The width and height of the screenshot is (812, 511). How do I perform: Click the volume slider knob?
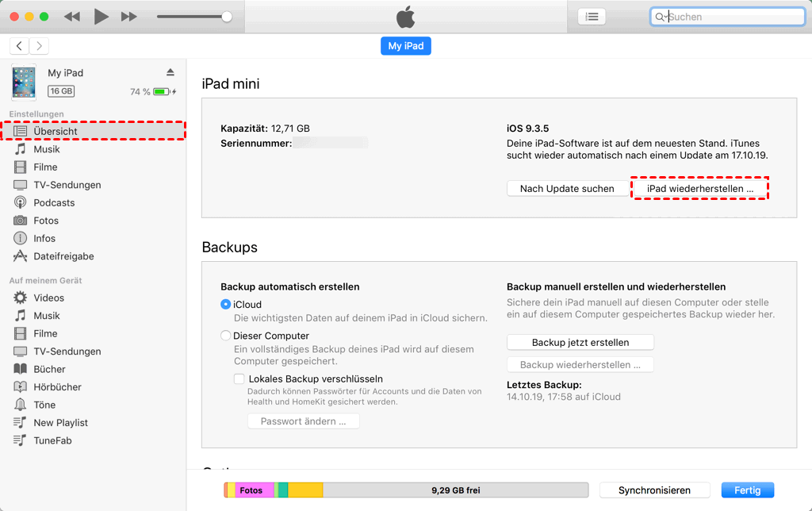(x=227, y=17)
